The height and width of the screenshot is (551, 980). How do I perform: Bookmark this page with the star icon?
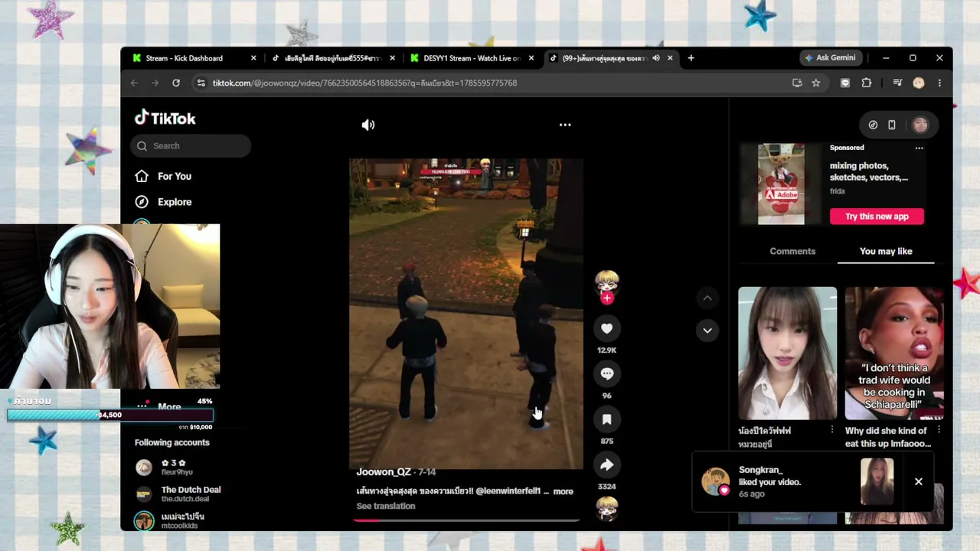816,83
